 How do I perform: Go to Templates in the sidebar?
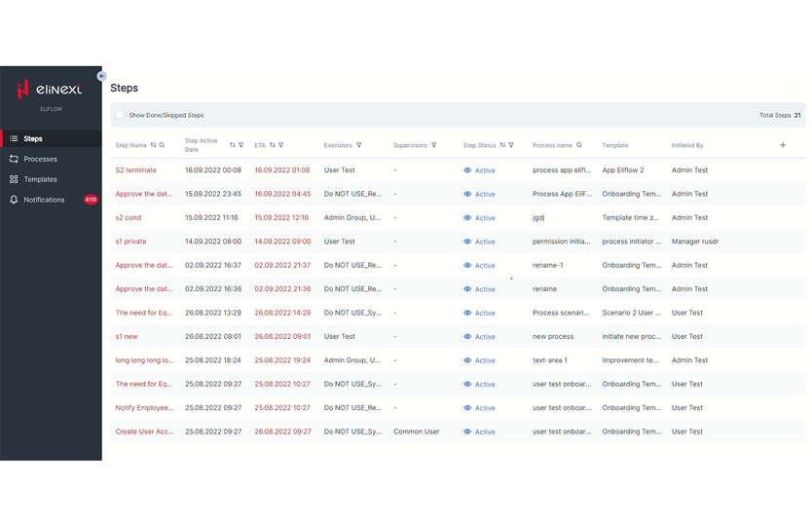click(40, 179)
